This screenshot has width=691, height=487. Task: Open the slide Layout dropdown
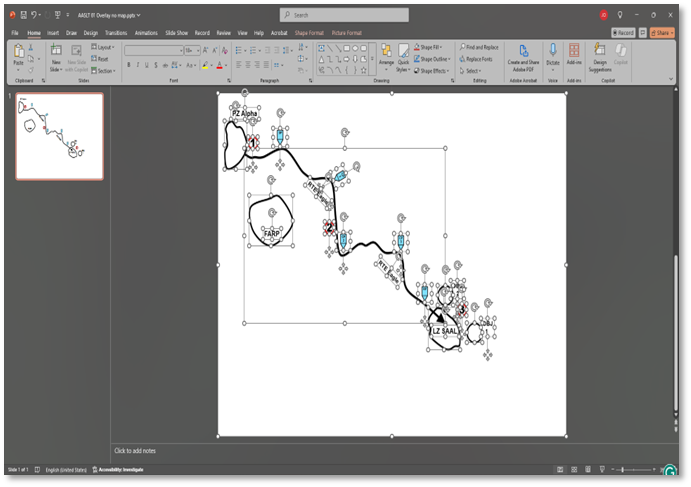click(104, 47)
